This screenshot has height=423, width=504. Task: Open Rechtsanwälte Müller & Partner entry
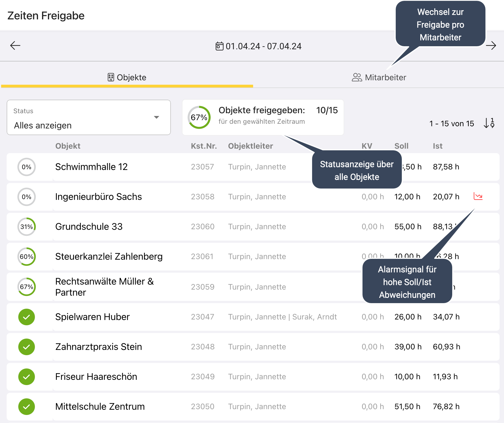[104, 287]
